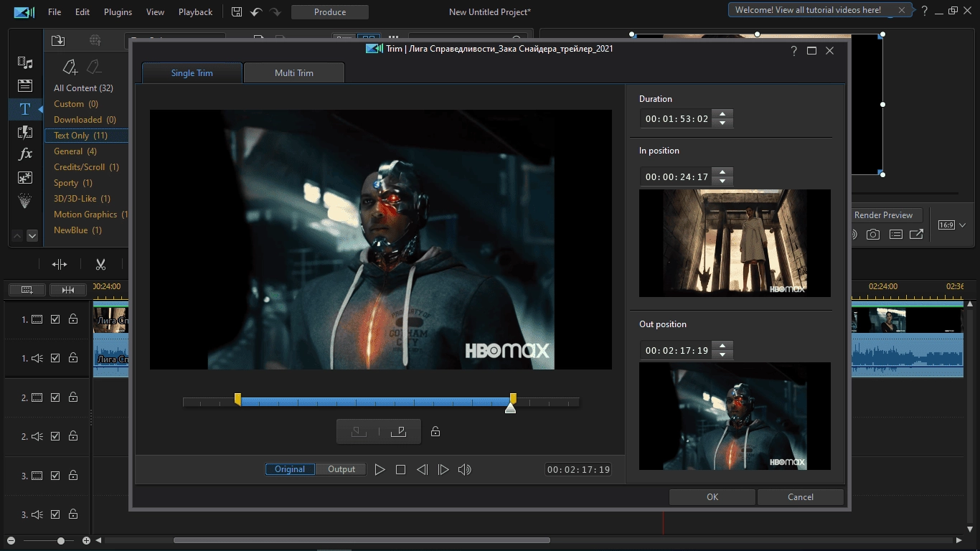Click the fit timeline button beside add tracks

pos(68,290)
